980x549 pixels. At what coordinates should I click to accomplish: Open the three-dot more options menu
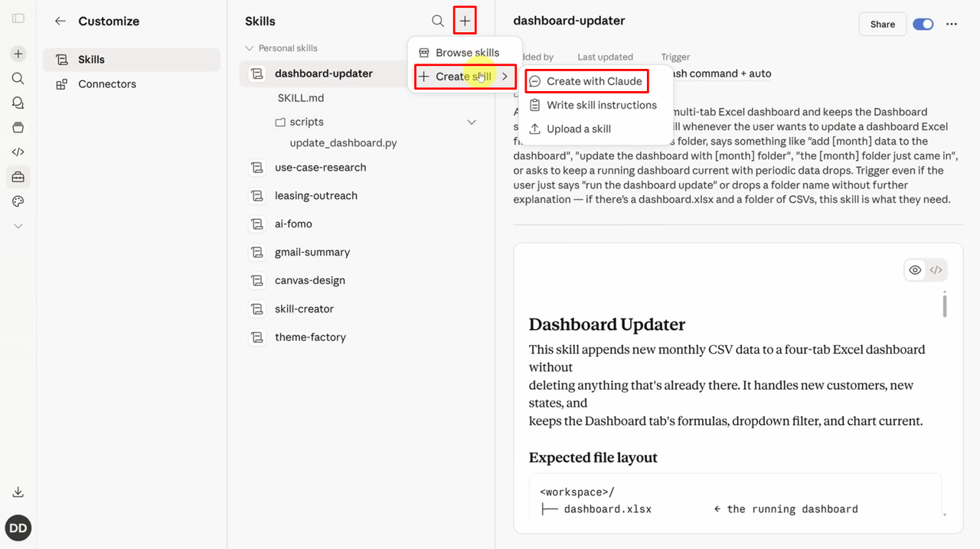952,25
